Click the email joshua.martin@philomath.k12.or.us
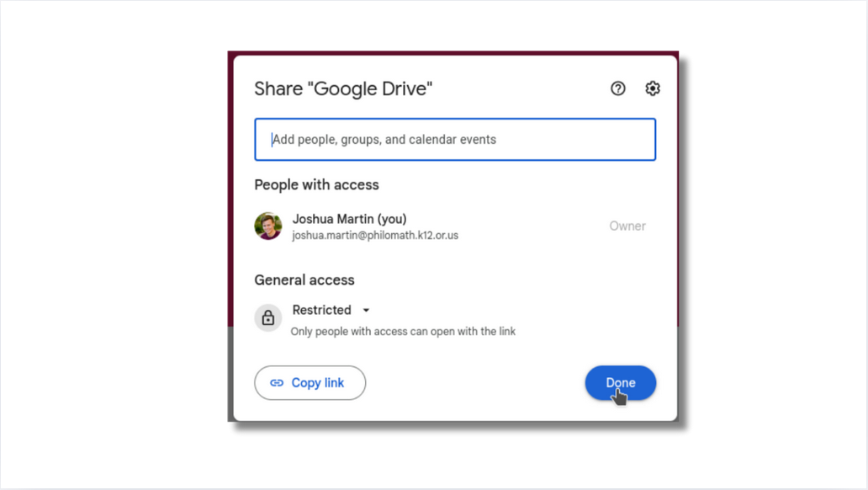The height and width of the screenshot is (490, 868). (375, 236)
